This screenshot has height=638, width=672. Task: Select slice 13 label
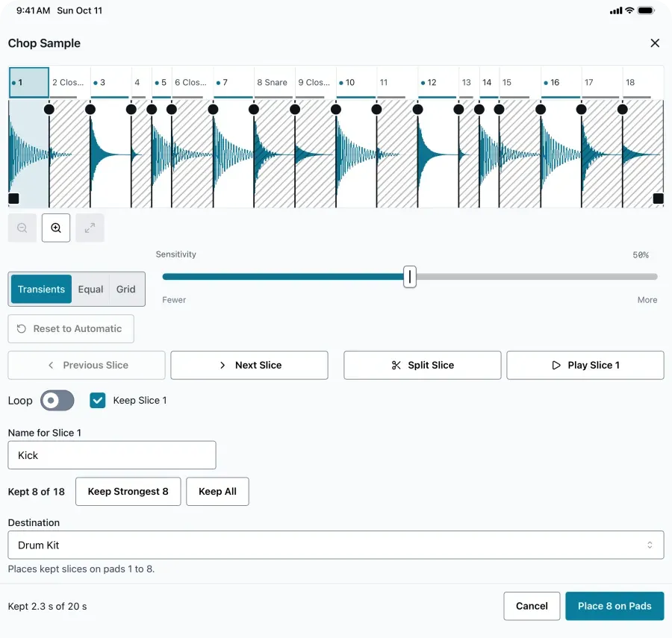[469, 82]
